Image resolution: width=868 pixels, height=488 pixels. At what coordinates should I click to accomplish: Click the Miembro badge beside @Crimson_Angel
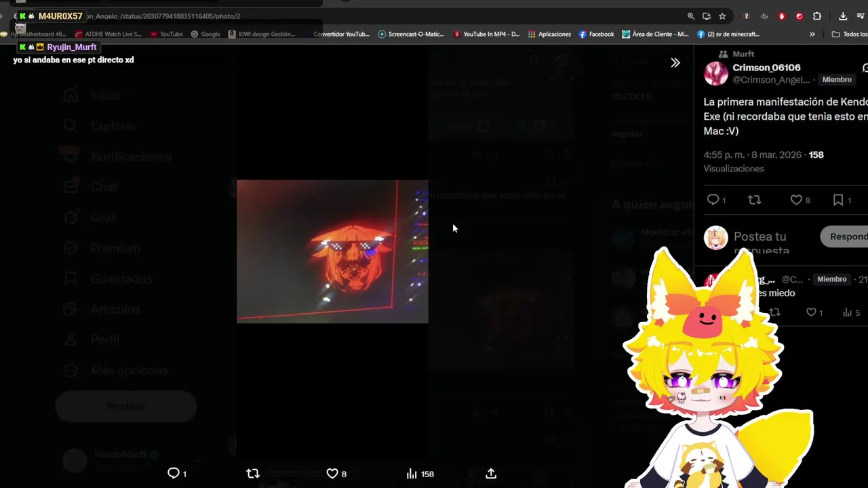[837, 79]
